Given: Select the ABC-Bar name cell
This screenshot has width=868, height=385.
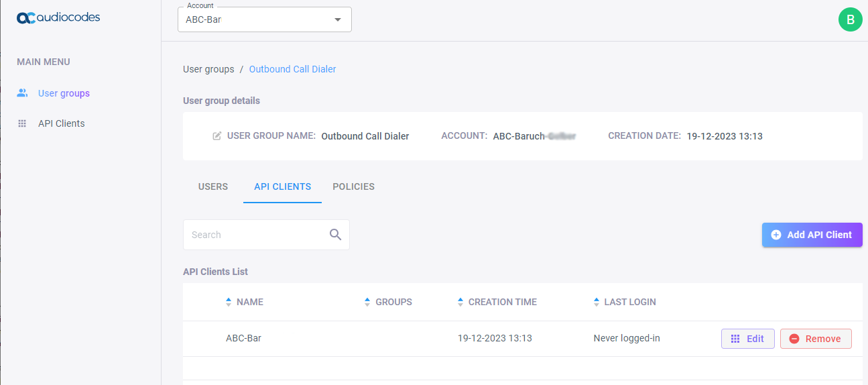Looking at the screenshot, I should [243, 338].
